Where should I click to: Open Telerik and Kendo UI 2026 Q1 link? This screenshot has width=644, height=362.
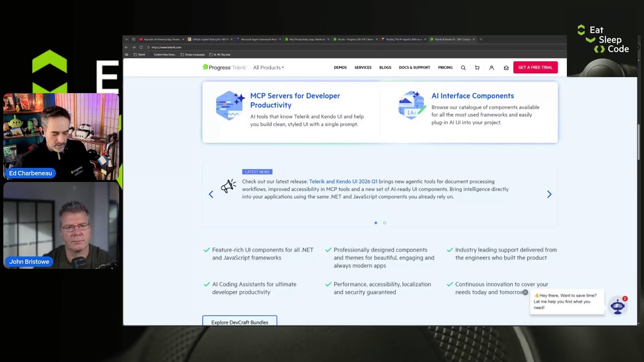[343, 182]
